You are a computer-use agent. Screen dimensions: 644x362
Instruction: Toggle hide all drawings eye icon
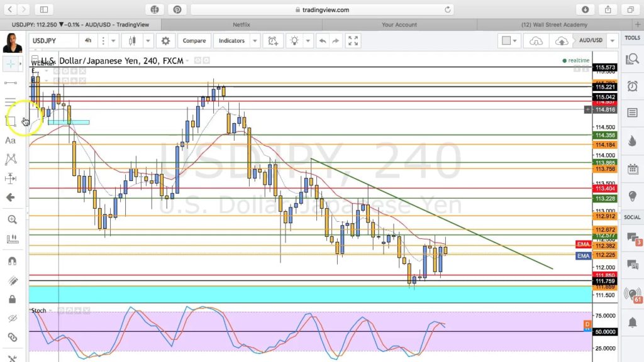point(11,319)
